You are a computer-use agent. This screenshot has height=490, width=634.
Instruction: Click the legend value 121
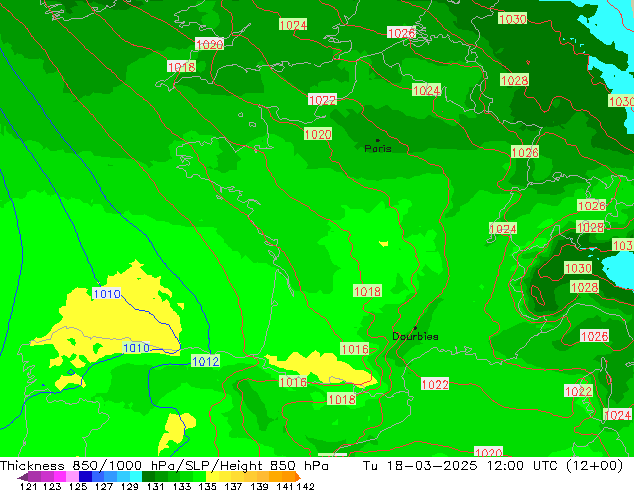coord(29,486)
